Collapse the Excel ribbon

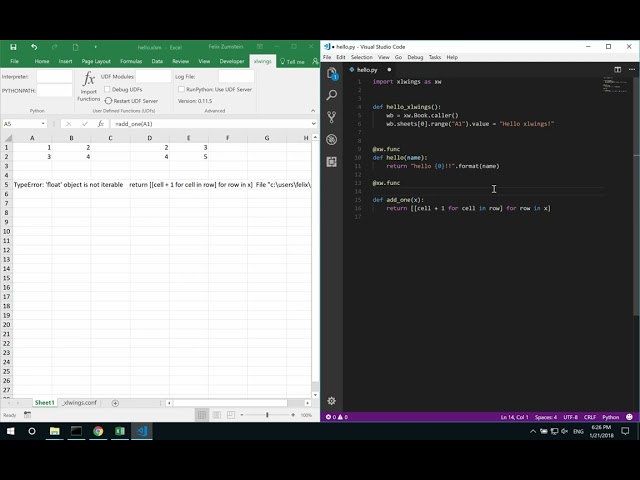point(313,111)
